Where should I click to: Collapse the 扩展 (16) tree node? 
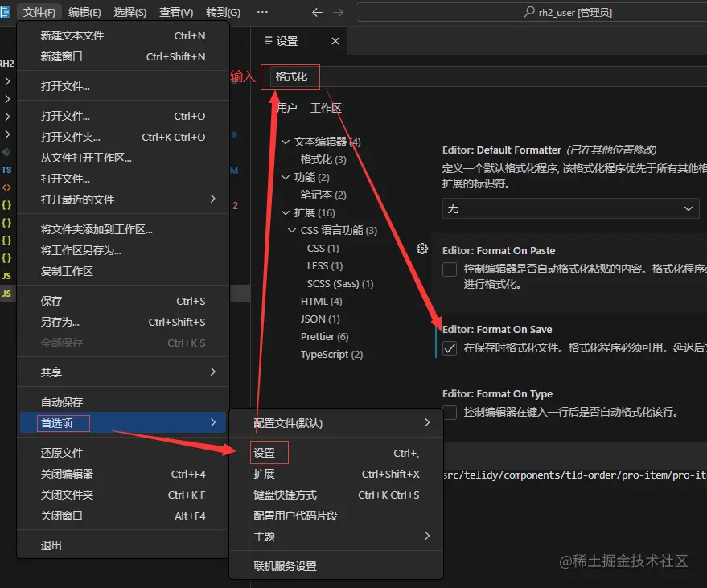285,212
